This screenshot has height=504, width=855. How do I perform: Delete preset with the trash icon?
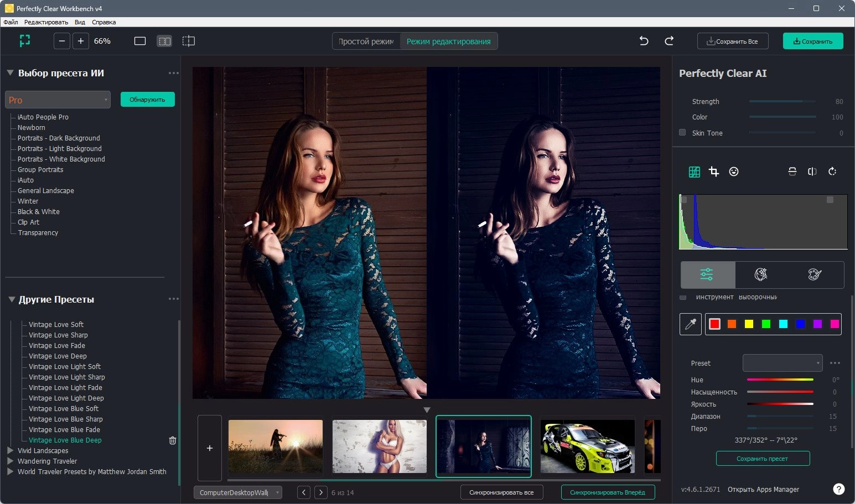coord(173,440)
